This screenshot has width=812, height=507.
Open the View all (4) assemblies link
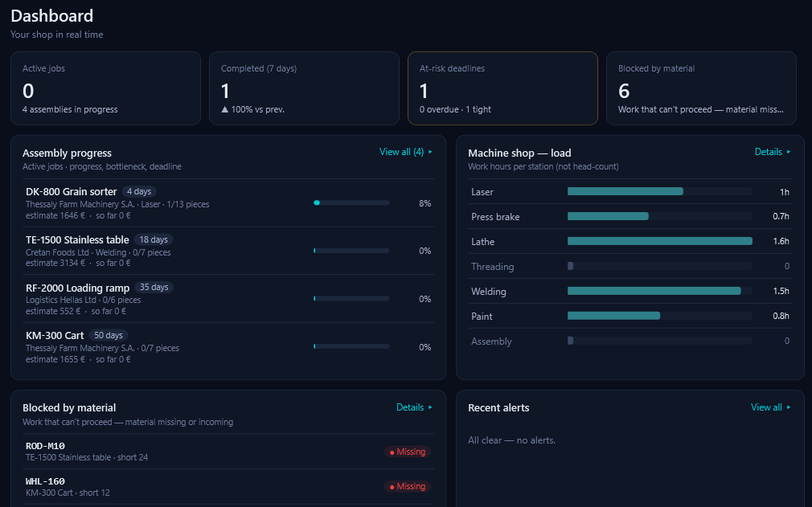pos(406,152)
